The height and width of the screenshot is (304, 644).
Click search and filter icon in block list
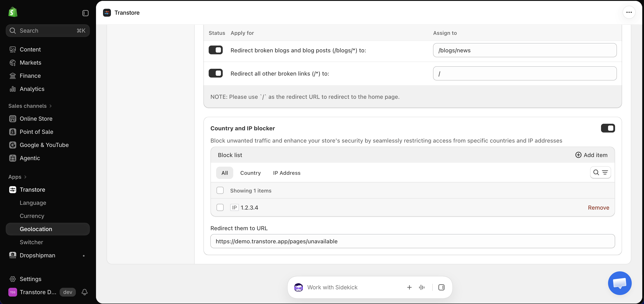(600, 172)
